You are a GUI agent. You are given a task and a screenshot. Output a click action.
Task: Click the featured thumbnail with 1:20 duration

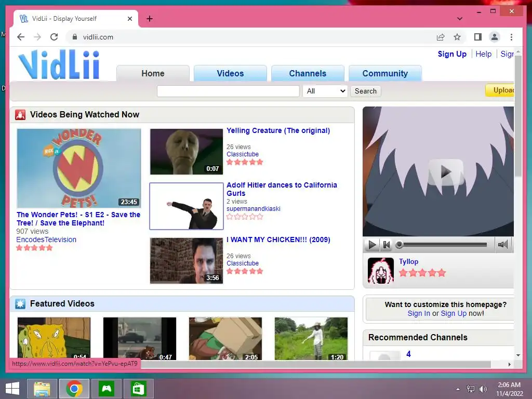click(311, 339)
